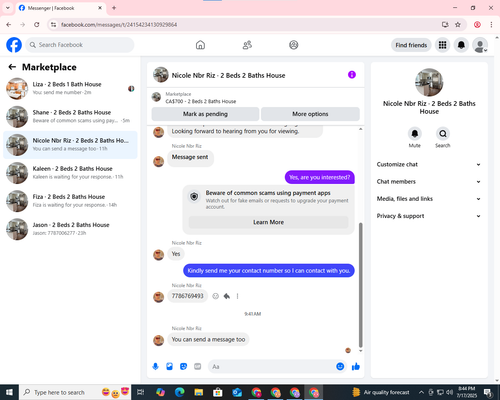Click the 'You can send a message too' bubble
500x400 pixels.
pyautogui.click(x=208, y=339)
